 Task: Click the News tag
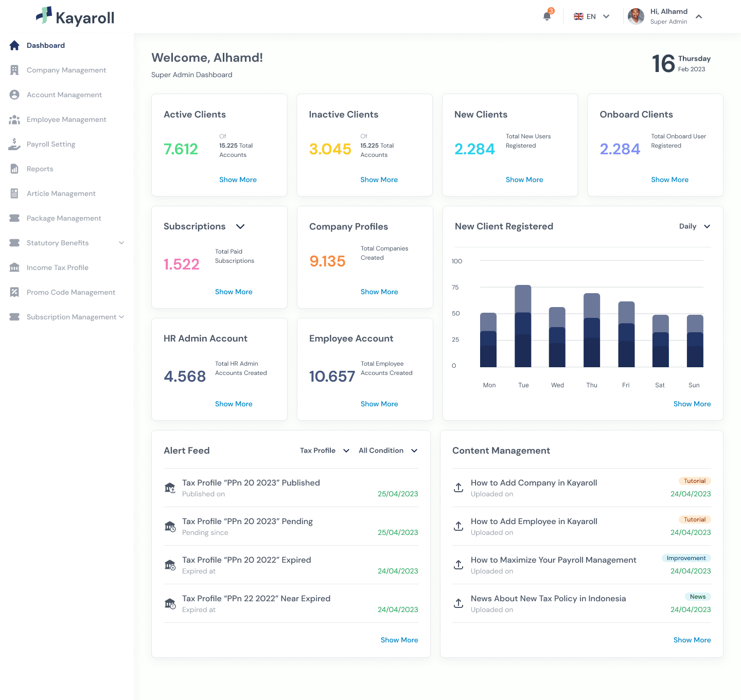(698, 597)
